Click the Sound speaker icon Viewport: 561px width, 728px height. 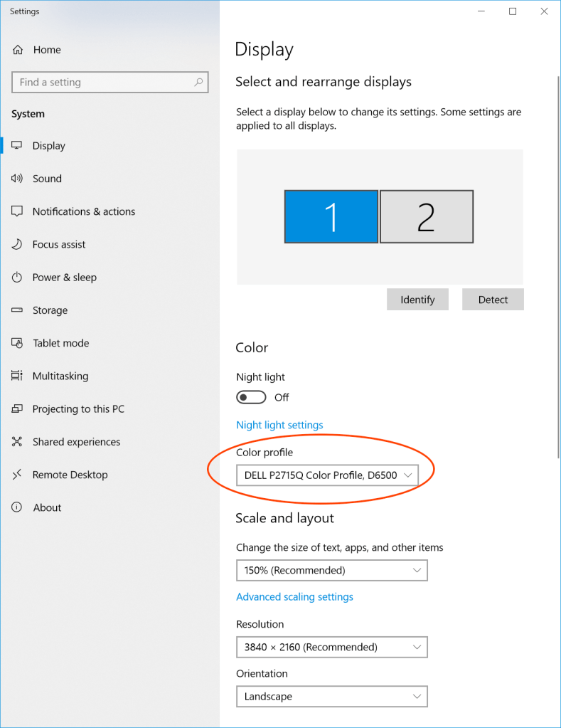[17, 179]
